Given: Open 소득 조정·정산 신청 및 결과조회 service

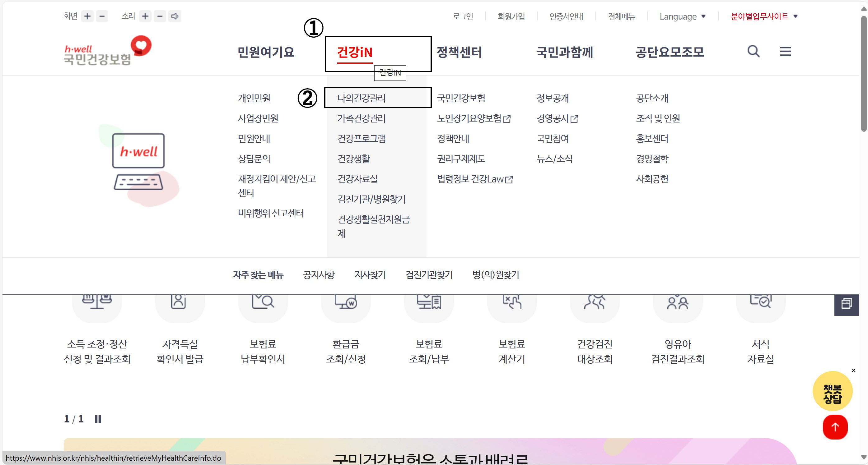Looking at the screenshot, I should pos(97,330).
